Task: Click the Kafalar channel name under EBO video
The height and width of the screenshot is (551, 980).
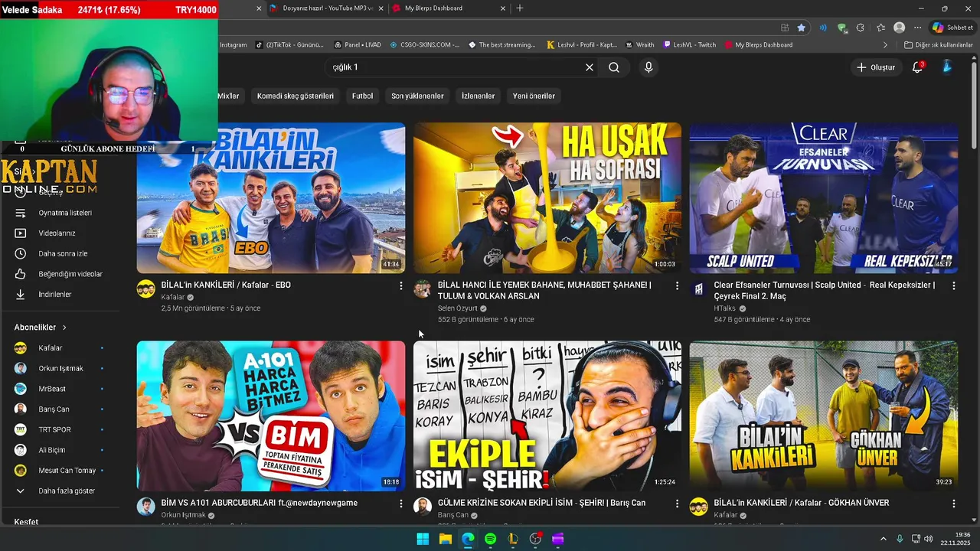Action: tap(173, 297)
